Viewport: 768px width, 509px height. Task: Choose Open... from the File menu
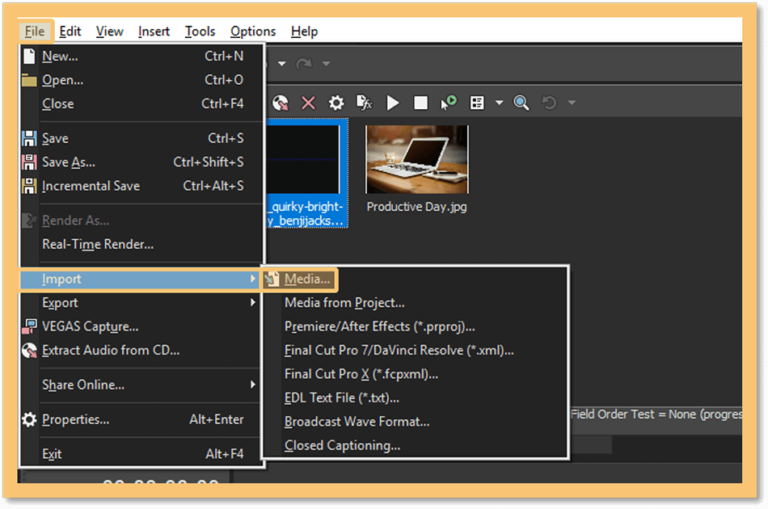click(x=142, y=80)
